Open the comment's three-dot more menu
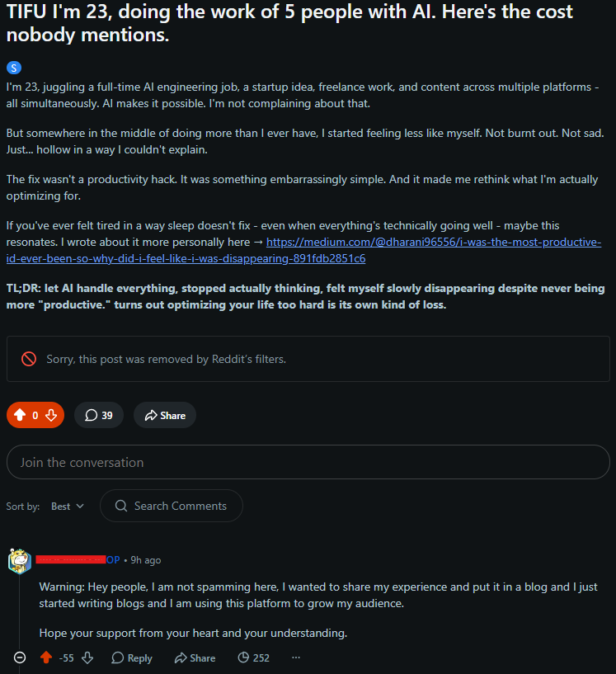Viewport: 616px width, 674px height. pos(296,658)
